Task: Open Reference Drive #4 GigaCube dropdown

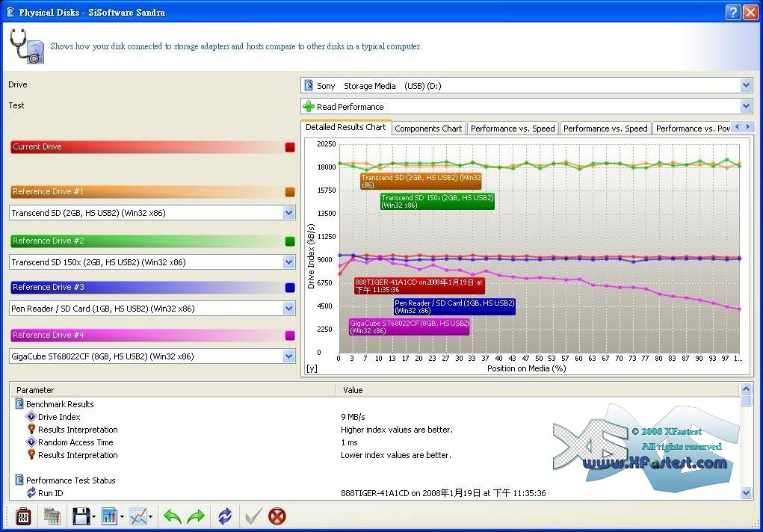Action: click(289, 356)
